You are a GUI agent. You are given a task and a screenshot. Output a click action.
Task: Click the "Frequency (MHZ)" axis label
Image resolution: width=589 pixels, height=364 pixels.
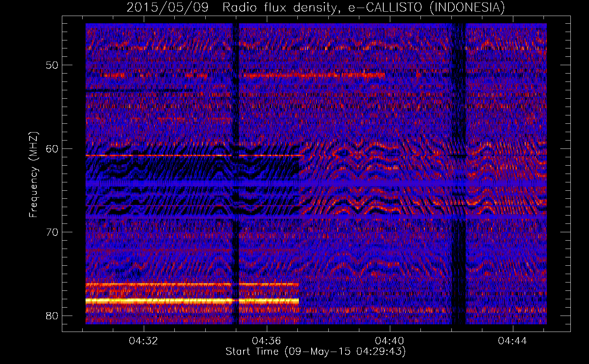[33, 175]
